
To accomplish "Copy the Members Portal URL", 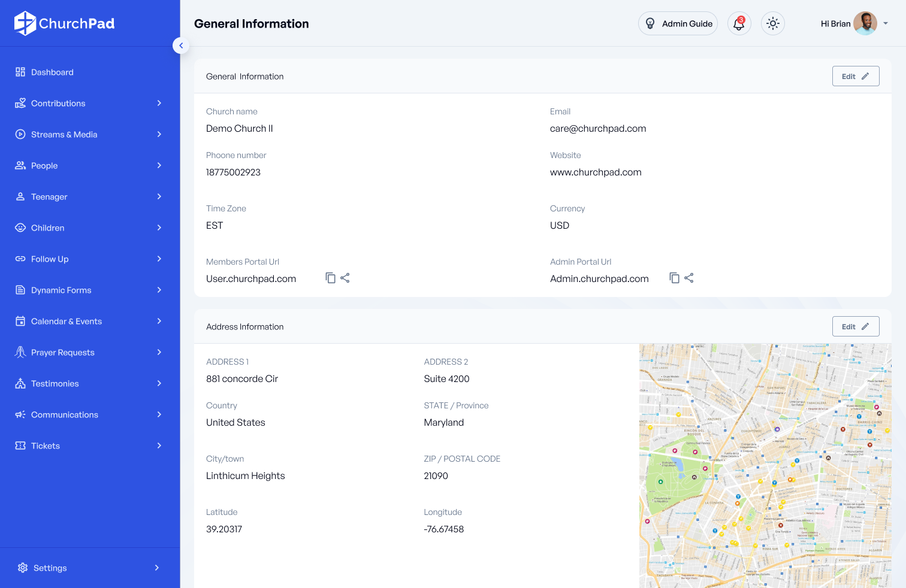I will click(x=330, y=278).
